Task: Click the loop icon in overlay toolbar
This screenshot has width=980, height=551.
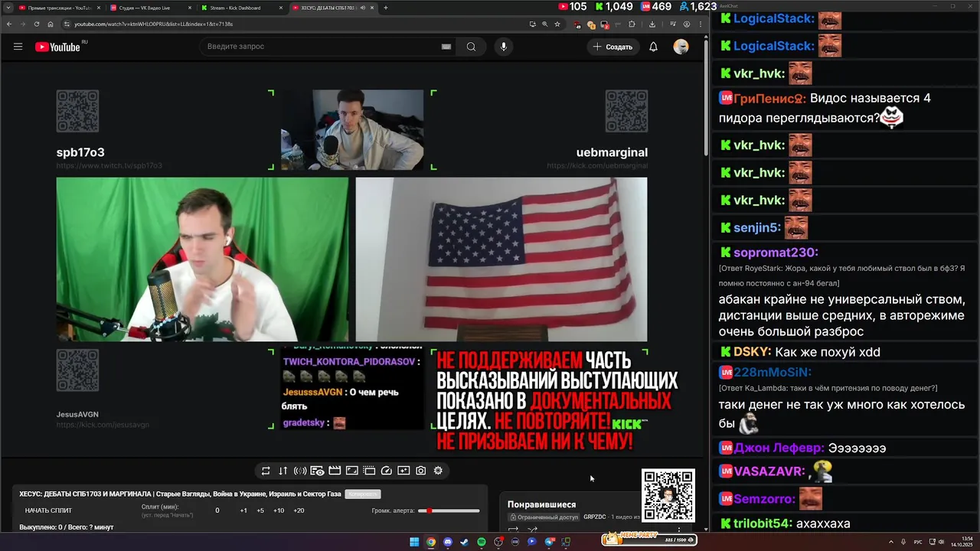Action: pyautogui.click(x=266, y=471)
